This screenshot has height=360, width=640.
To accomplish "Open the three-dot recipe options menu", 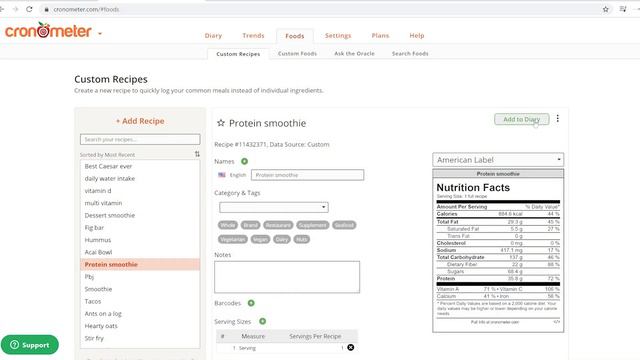I will tap(558, 119).
